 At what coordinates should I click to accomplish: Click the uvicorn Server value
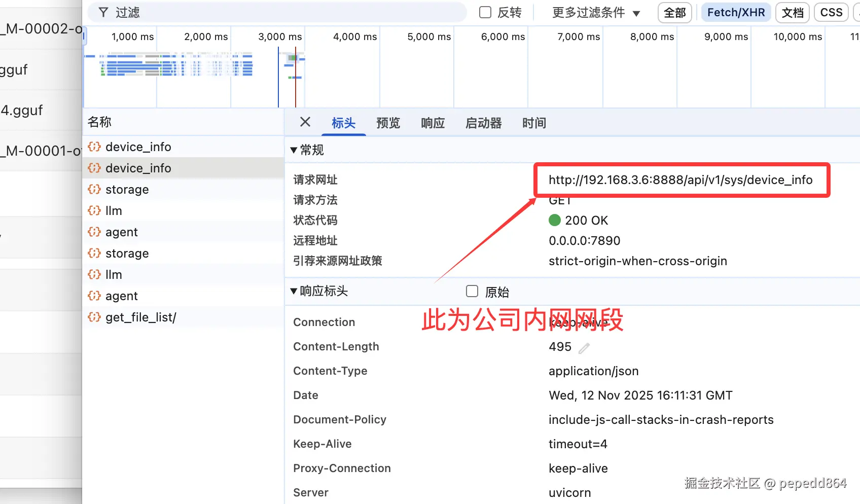(x=570, y=493)
